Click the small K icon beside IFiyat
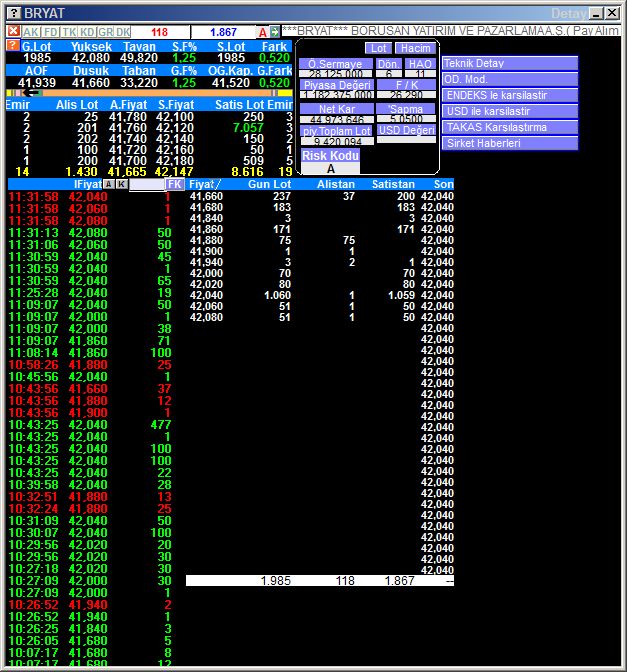 tap(121, 184)
